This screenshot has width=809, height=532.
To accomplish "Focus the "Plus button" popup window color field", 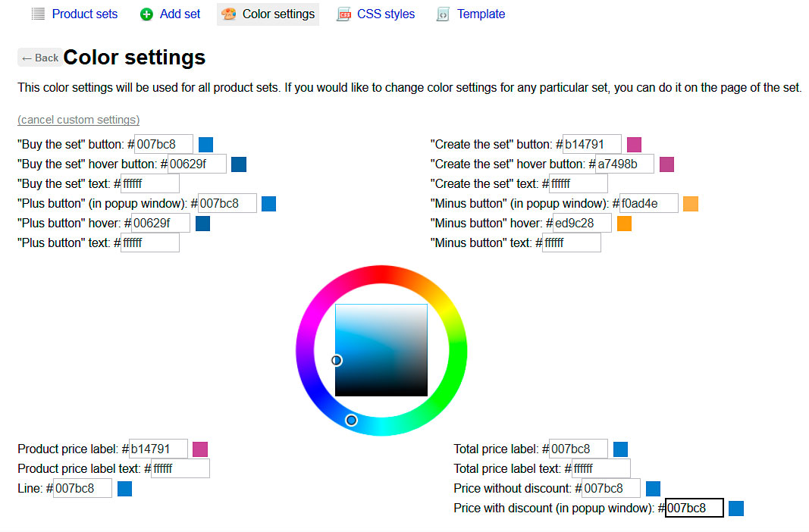I will pos(227,203).
